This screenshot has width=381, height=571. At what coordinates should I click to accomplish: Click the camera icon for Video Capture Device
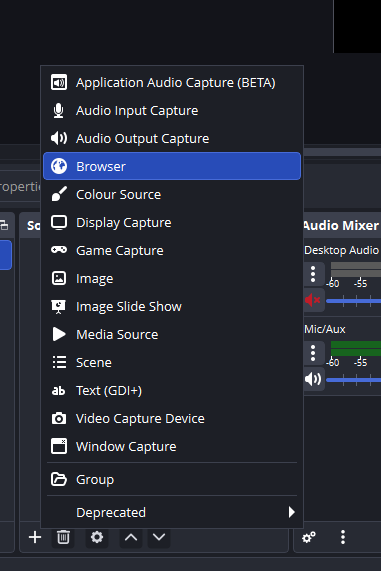[x=59, y=418]
